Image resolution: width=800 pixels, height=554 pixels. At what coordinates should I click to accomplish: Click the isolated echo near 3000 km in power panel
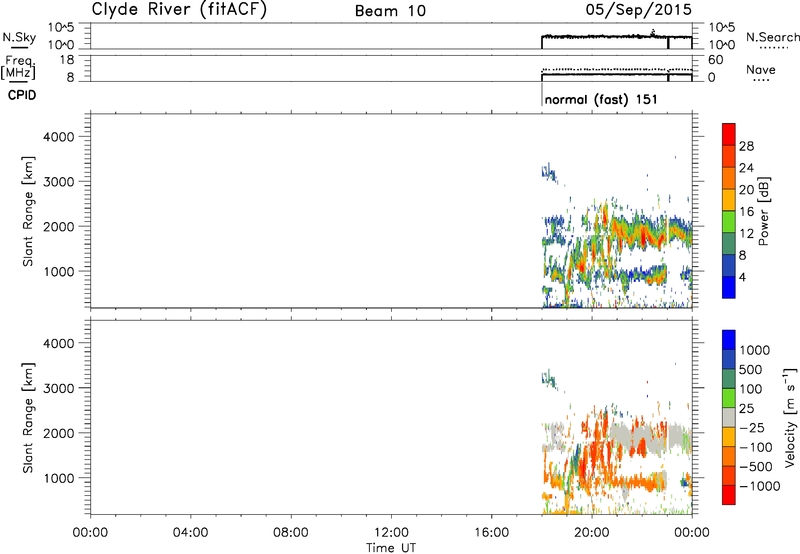[549, 173]
